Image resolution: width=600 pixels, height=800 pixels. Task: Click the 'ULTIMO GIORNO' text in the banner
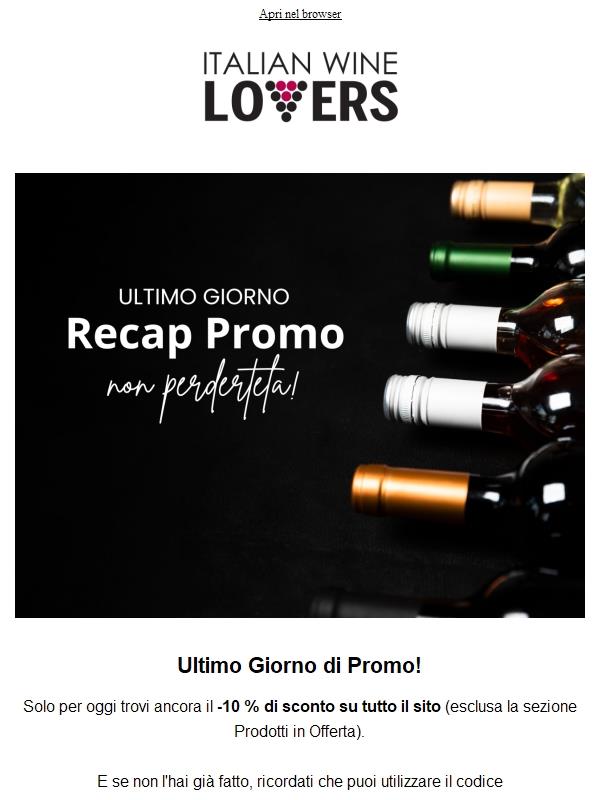(204, 297)
